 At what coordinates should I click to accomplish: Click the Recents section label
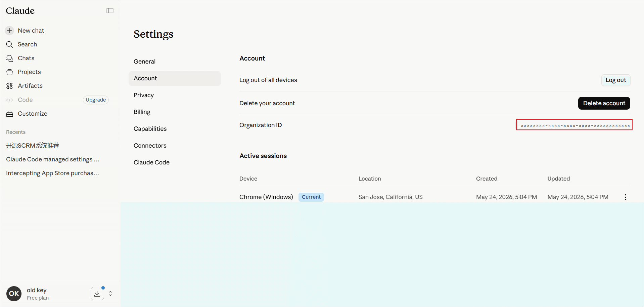[16, 132]
